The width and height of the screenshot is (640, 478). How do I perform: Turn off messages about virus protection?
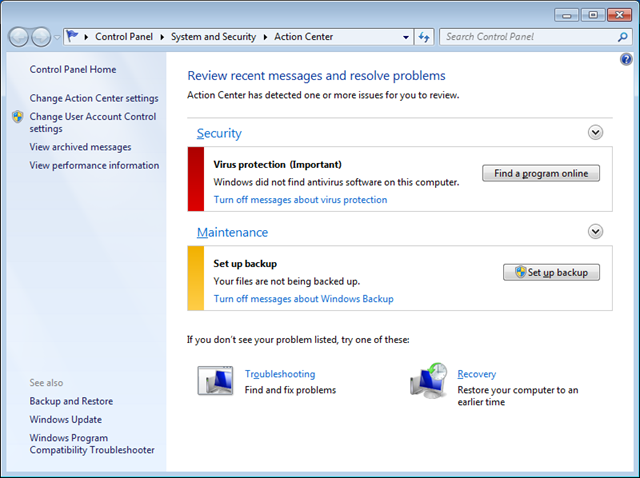(x=300, y=200)
